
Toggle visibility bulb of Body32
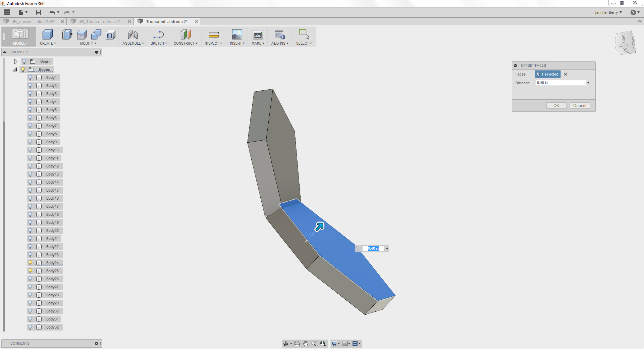point(30,327)
